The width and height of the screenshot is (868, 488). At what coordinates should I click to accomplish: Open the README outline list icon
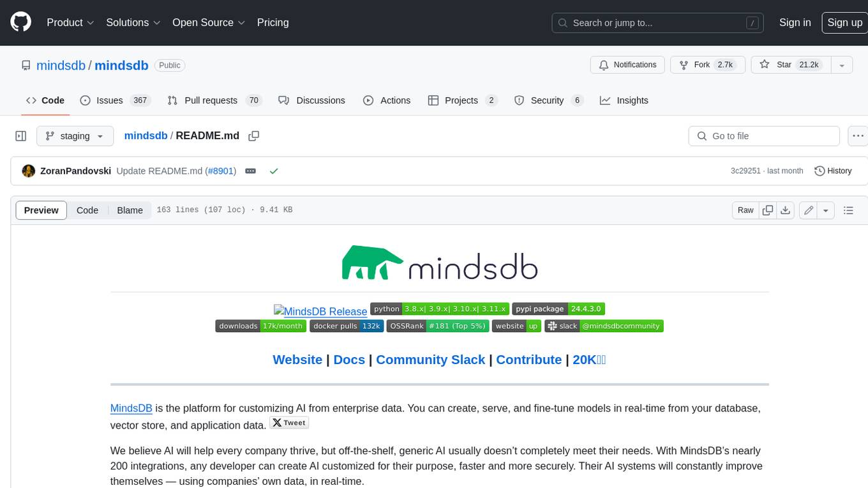click(x=848, y=210)
